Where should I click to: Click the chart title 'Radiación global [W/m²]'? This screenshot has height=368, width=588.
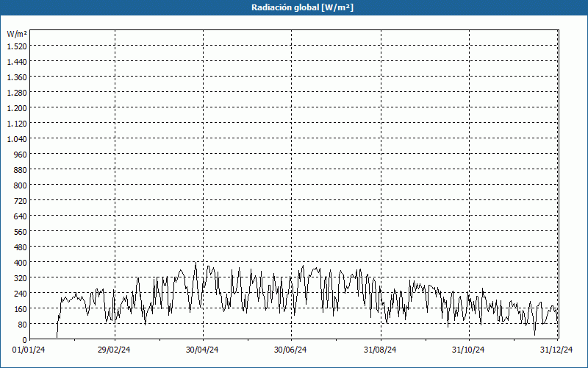tap(302, 7)
